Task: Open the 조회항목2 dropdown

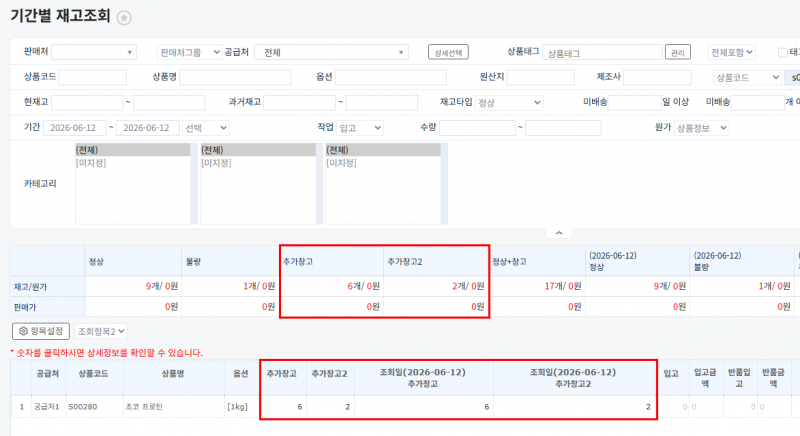Action: 101,331
